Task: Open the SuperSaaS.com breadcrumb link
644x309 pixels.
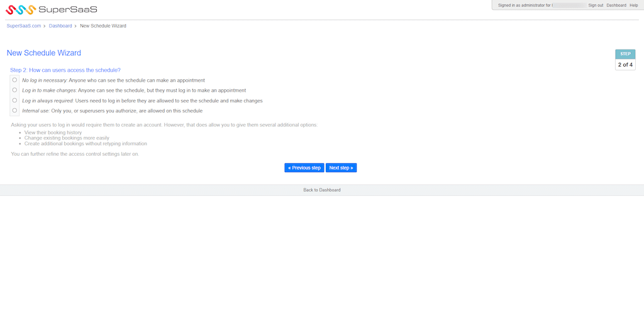Action: coord(24,26)
